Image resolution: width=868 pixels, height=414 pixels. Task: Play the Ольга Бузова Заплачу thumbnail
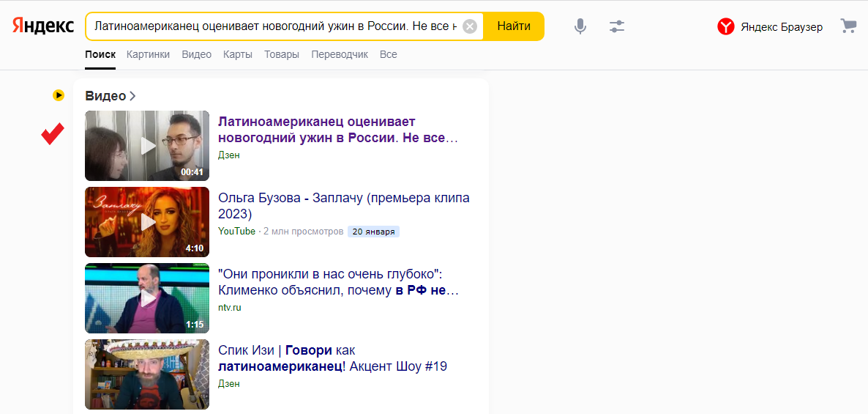(147, 222)
